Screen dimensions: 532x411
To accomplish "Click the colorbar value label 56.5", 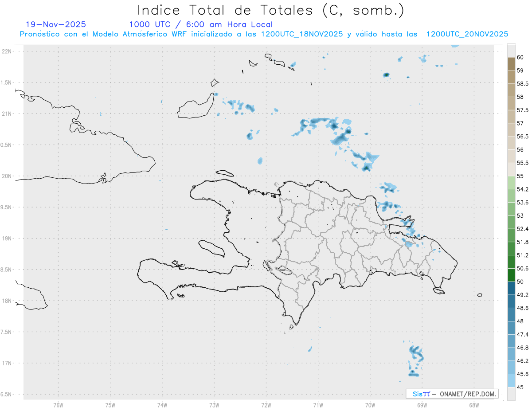I will (523, 137).
